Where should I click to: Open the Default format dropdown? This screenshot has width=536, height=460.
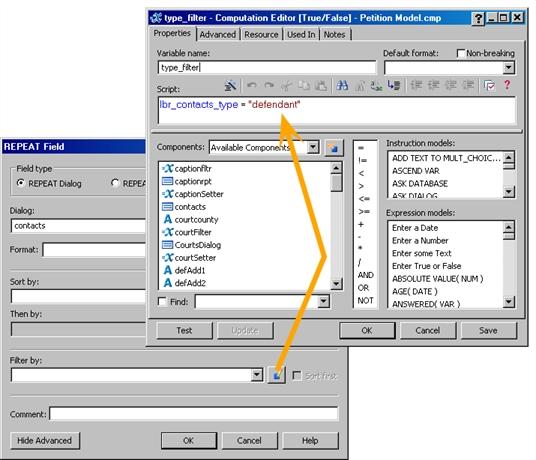[509, 68]
